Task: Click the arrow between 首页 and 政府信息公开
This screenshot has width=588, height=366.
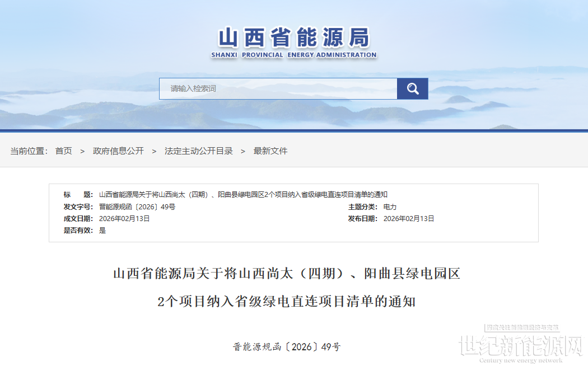Action: (82, 151)
